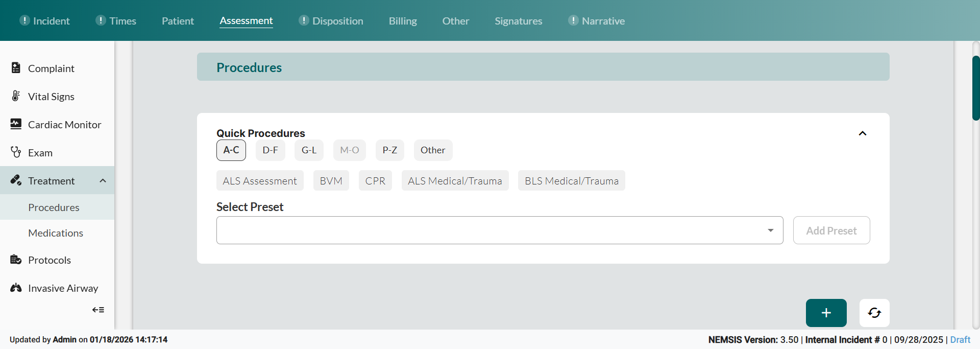The height and width of the screenshot is (349, 980).
Task: Click the vertical page scrollbar
Action: (x=975, y=88)
